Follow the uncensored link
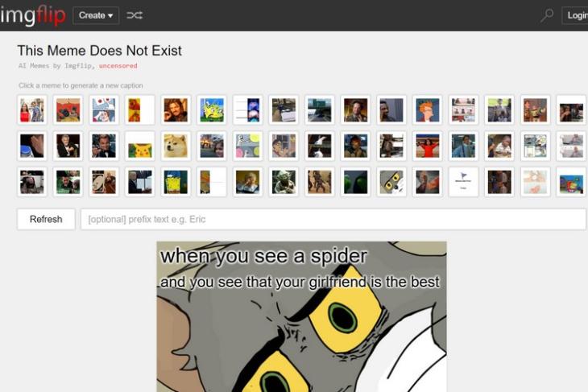The height and width of the screenshot is (392, 588). 118,65
